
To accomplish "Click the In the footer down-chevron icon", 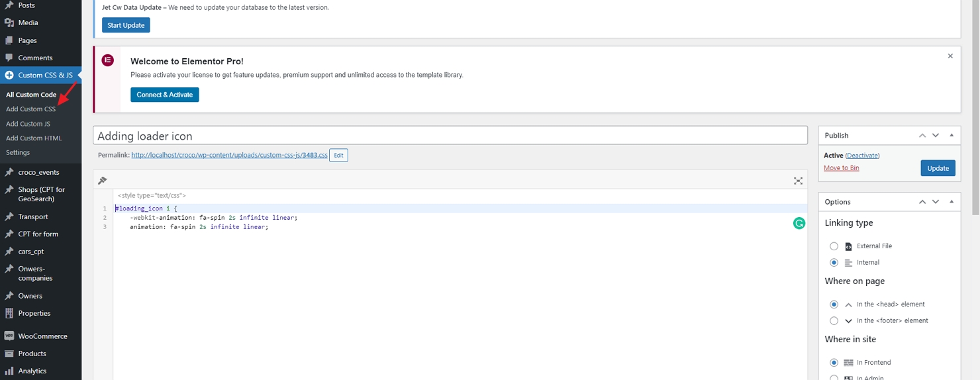I will coord(849,321).
